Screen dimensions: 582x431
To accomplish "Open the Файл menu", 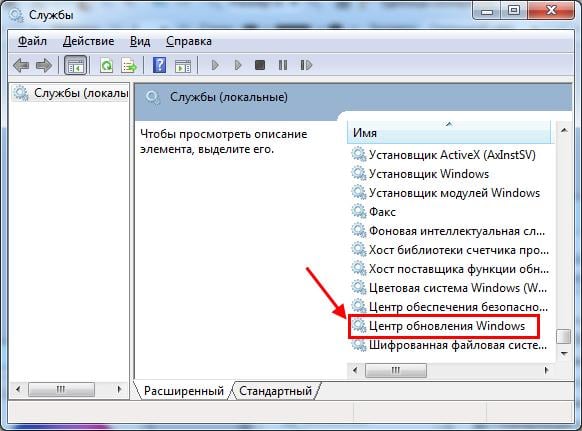I will click(x=32, y=41).
